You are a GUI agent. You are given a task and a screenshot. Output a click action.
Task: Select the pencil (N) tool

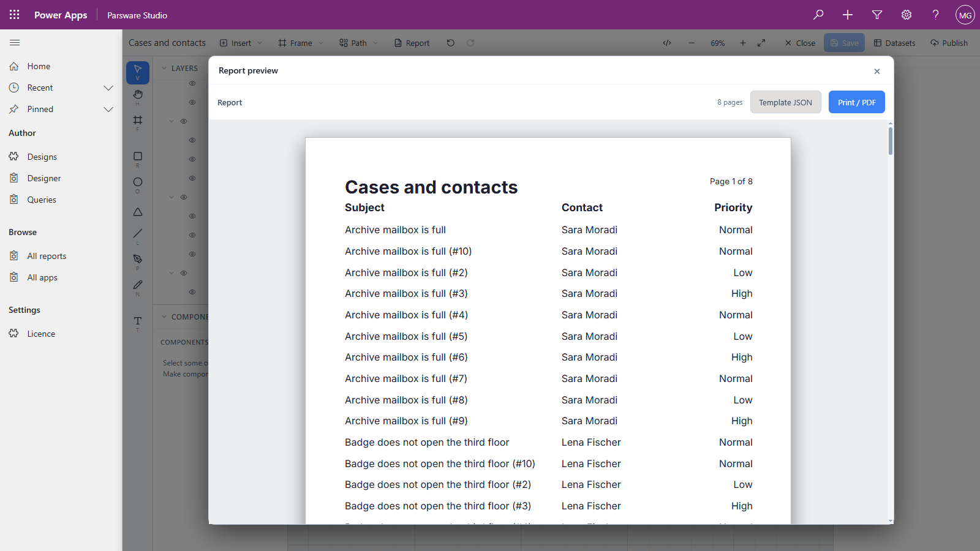click(138, 287)
